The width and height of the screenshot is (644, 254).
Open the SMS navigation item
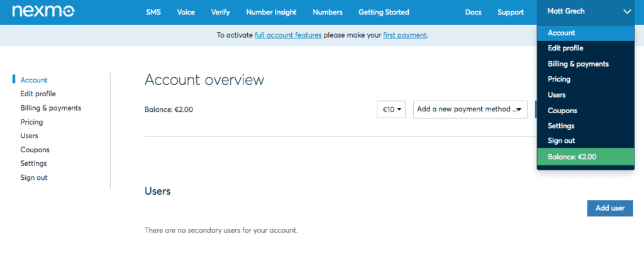pos(153,13)
